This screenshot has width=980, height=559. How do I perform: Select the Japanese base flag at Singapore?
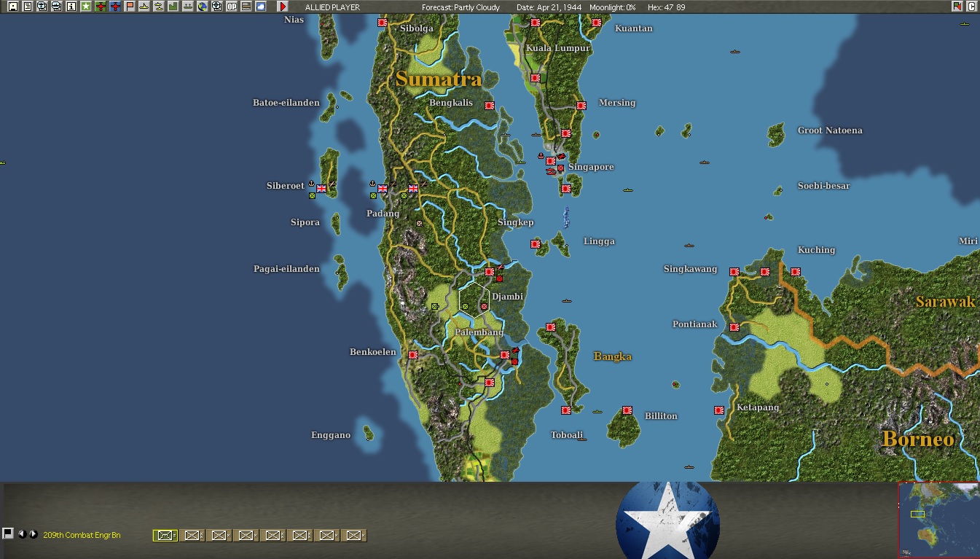[x=551, y=161]
